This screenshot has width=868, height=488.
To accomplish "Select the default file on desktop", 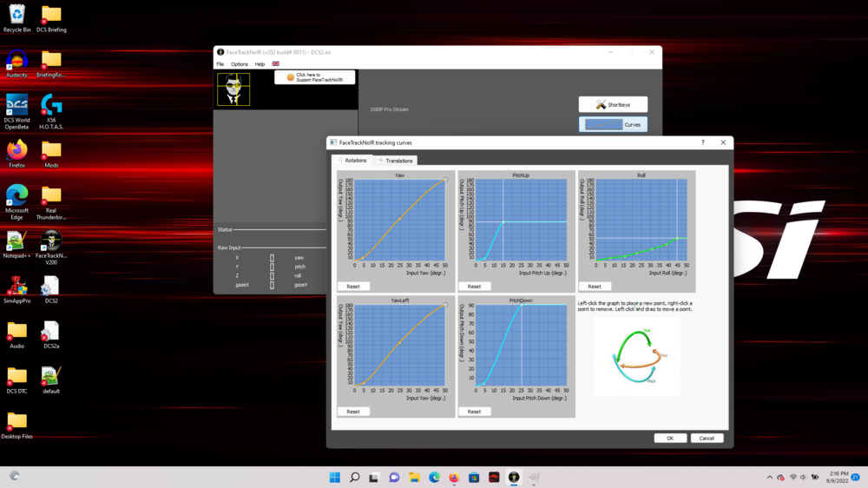I will pyautogui.click(x=51, y=380).
